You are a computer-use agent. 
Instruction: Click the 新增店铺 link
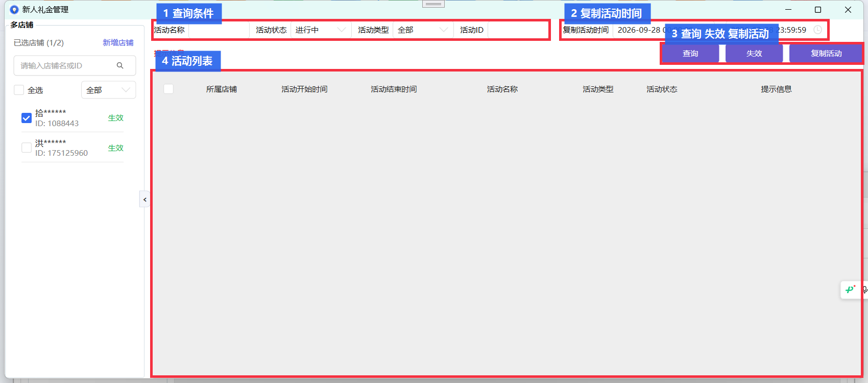pyautogui.click(x=118, y=42)
